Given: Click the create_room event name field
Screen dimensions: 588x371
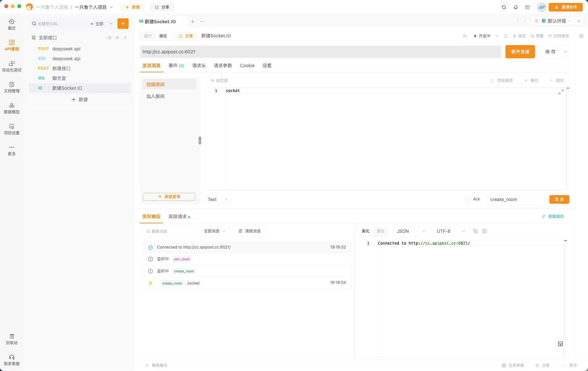Looking at the screenshot, I should pyautogui.click(x=515, y=199).
